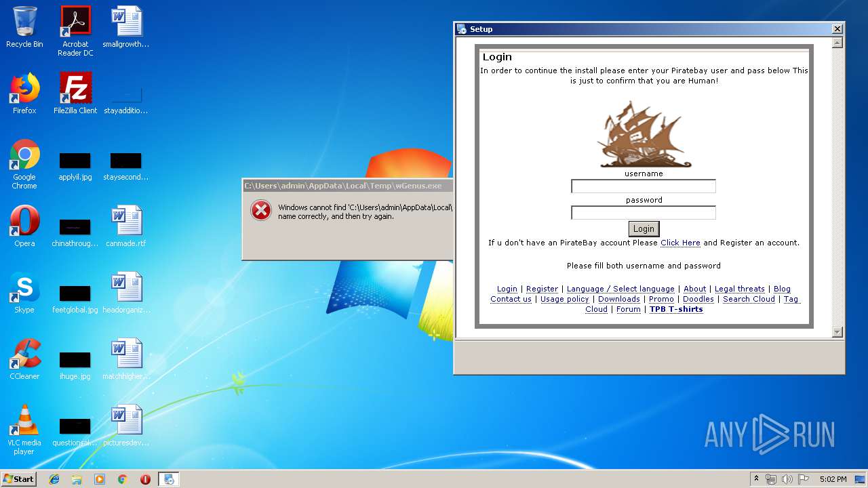Select the picturesdav Word document icon
868x488 pixels.
(x=126, y=426)
